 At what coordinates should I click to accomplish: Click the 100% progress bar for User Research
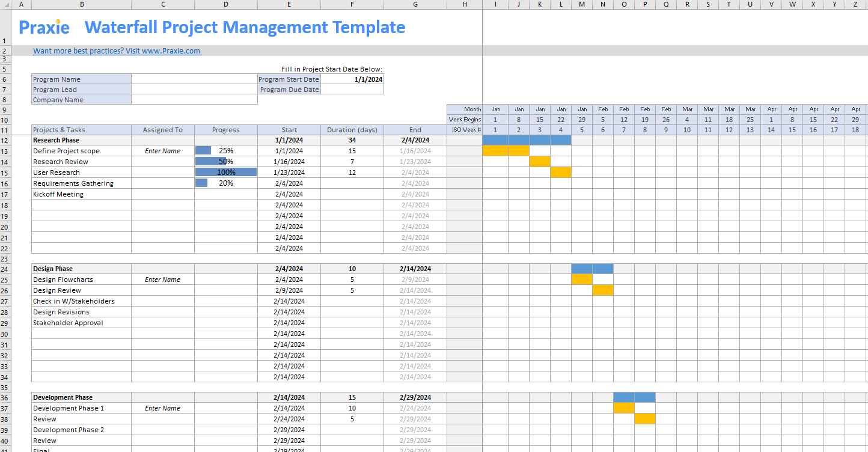pyautogui.click(x=226, y=173)
